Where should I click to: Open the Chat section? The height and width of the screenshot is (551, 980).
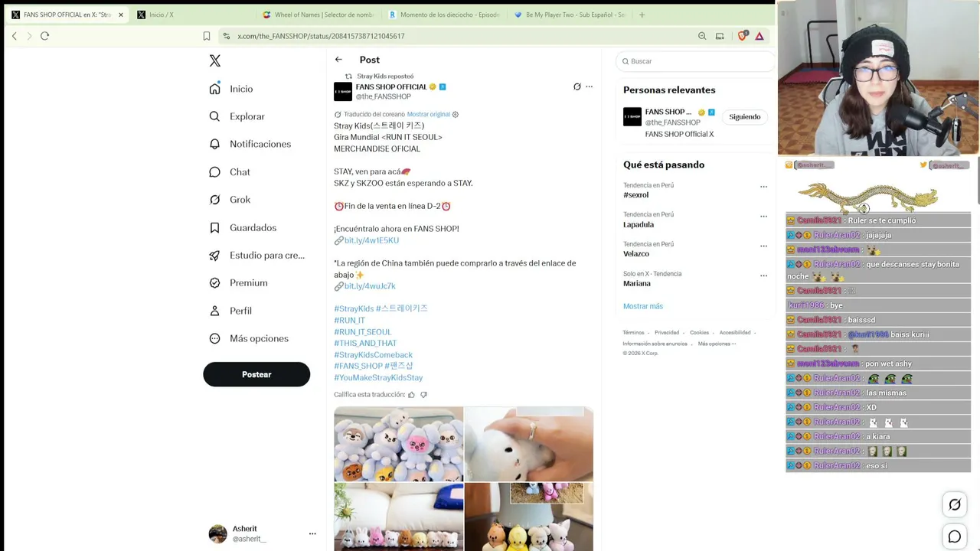230,172
